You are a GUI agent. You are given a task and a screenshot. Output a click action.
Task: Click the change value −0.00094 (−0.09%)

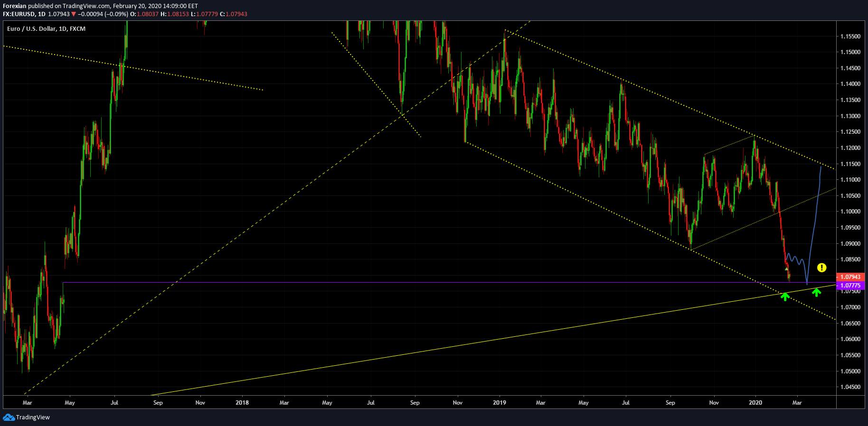click(x=103, y=14)
